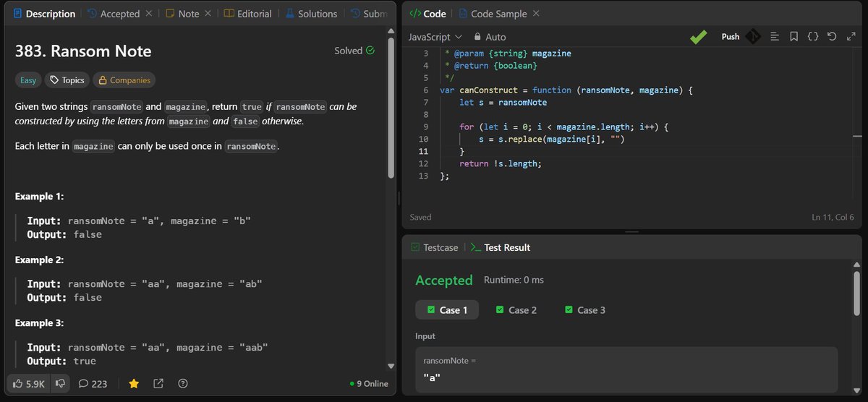868x402 pixels.
Task: Click the lock icon next to Auto
Action: [x=477, y=37]
